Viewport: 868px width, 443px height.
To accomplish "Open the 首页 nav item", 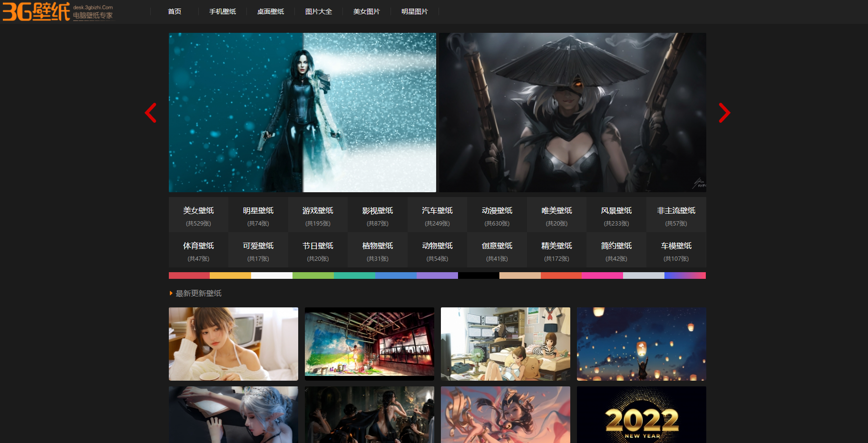I will click(x=175, y=11).
